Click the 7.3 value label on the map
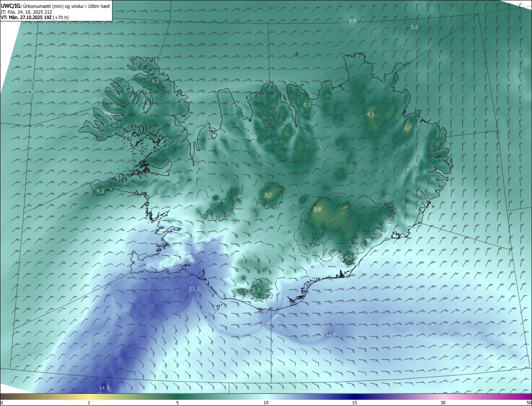Viewport: 532px width, 406px height. (x=30, y=92)
